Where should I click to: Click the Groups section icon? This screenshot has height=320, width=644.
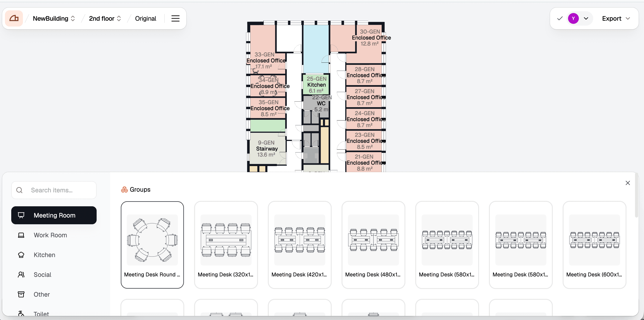point(124,189)
